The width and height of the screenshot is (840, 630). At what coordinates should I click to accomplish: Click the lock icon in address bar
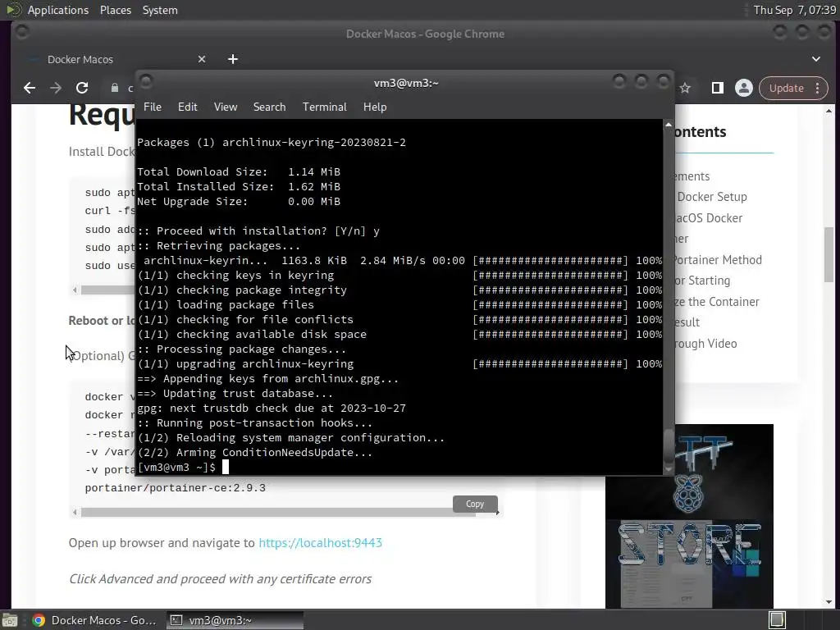(x=115, y=88)
